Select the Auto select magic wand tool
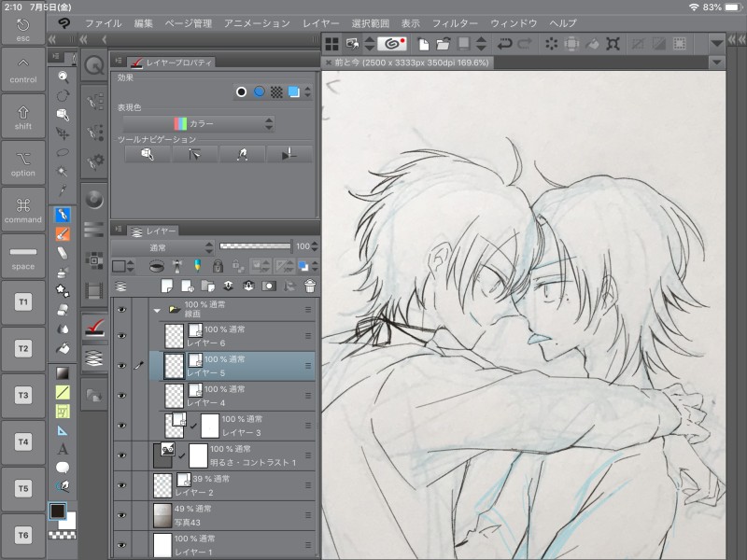Screen dimensions: 747x560 click(x=63, y=171)
